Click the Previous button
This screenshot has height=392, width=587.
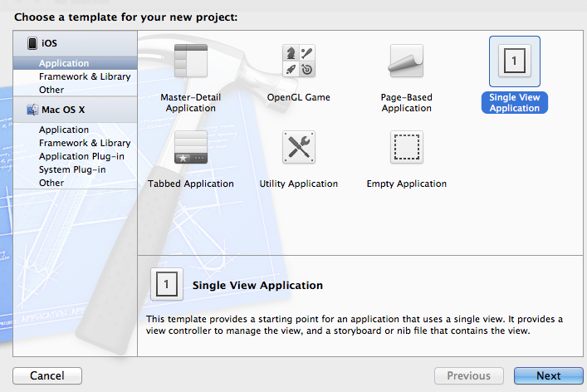coord(469,375)
